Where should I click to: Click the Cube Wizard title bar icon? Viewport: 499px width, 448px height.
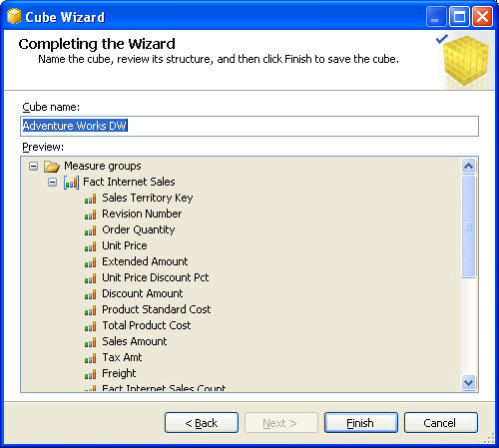coord(14,16)
